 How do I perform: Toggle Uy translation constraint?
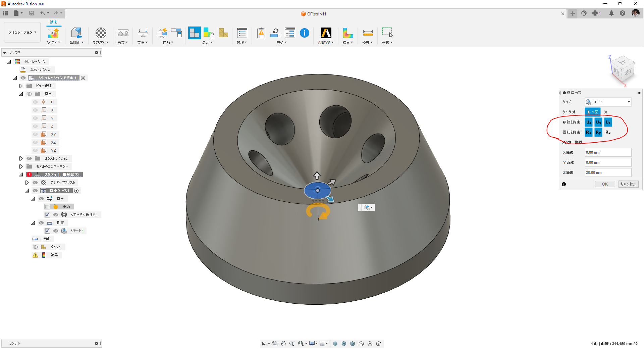[x=598, y=122]
